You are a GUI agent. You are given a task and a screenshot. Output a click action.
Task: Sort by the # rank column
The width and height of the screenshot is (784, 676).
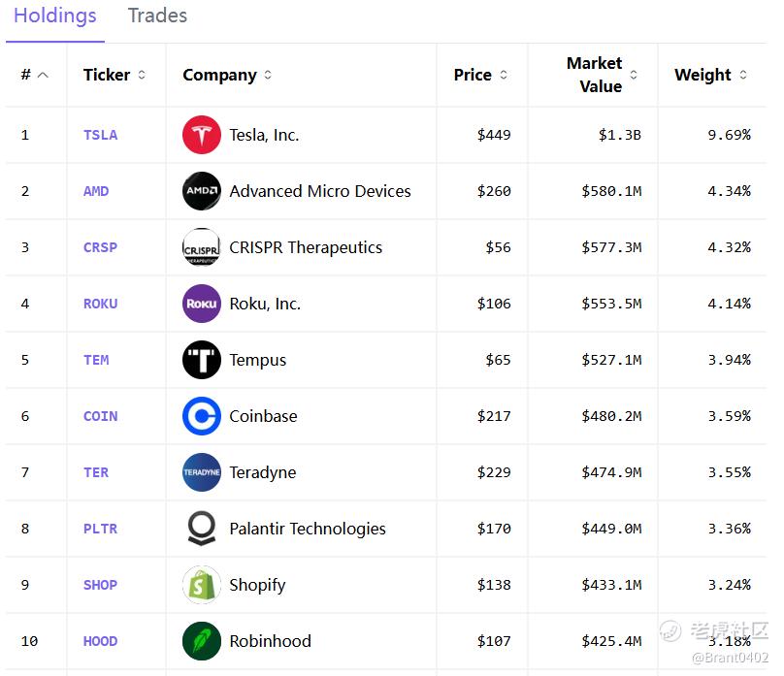pos(34,75)
